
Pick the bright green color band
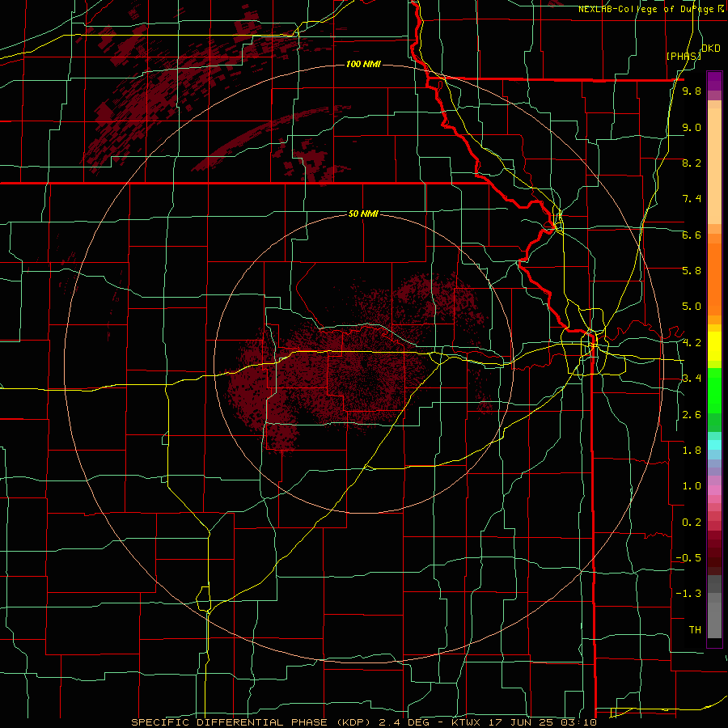pyautogui.click(x=714, y=391)
